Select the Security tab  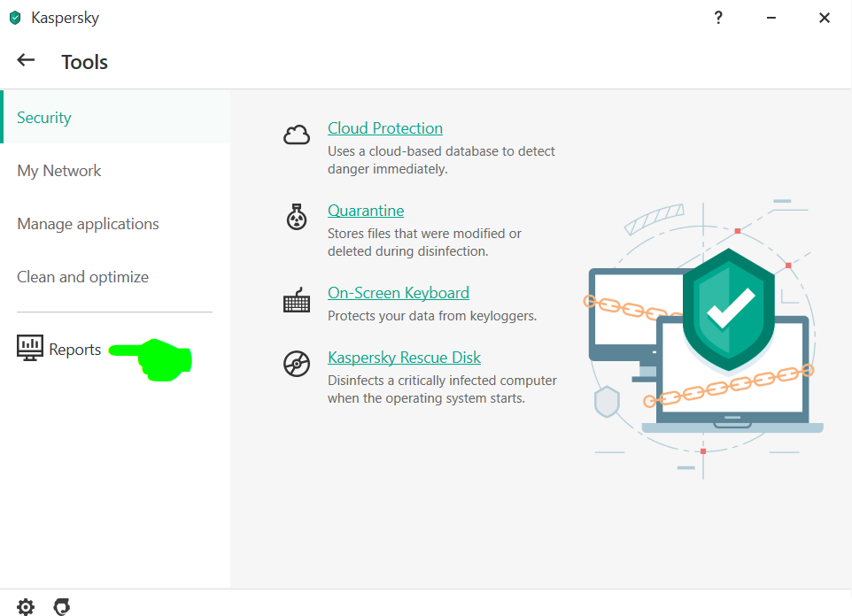[x=115, y=118]
